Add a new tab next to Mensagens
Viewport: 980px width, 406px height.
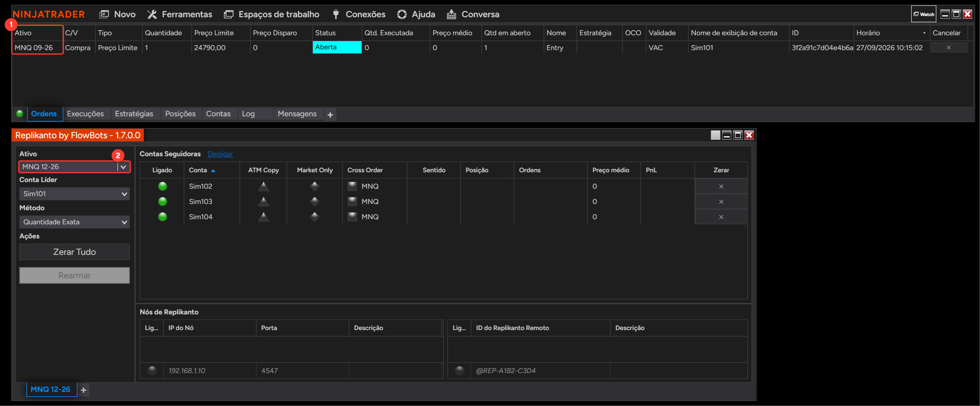point(330,115)
